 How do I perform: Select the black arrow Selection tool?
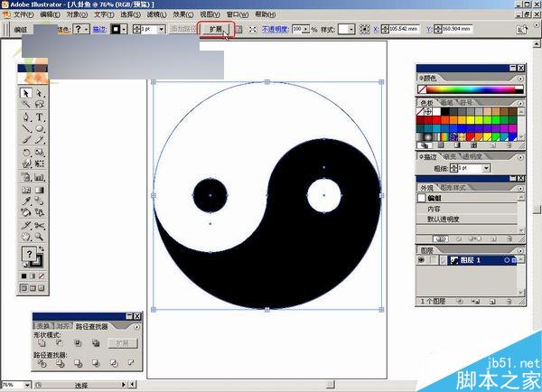(x=26, y=93)
